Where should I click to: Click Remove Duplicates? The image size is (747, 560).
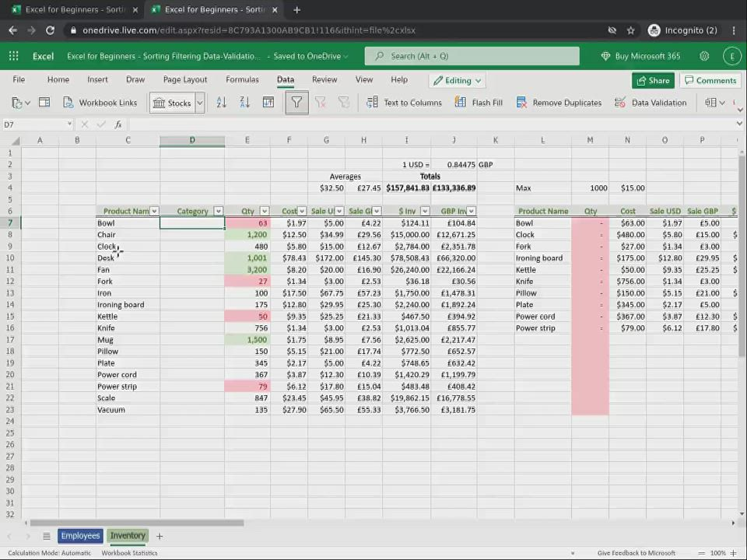pyautogui.click(x=559, y=103)
